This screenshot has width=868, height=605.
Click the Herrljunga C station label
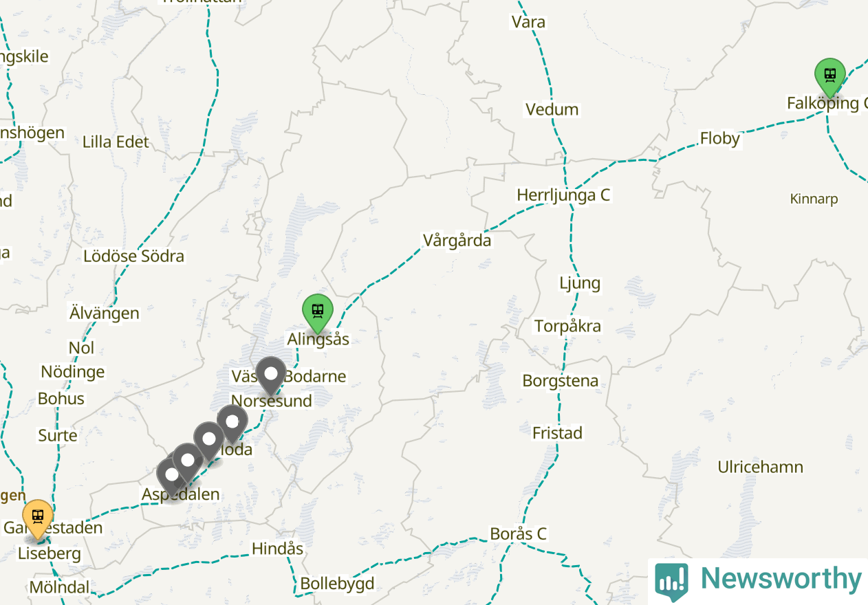point(563,195)
